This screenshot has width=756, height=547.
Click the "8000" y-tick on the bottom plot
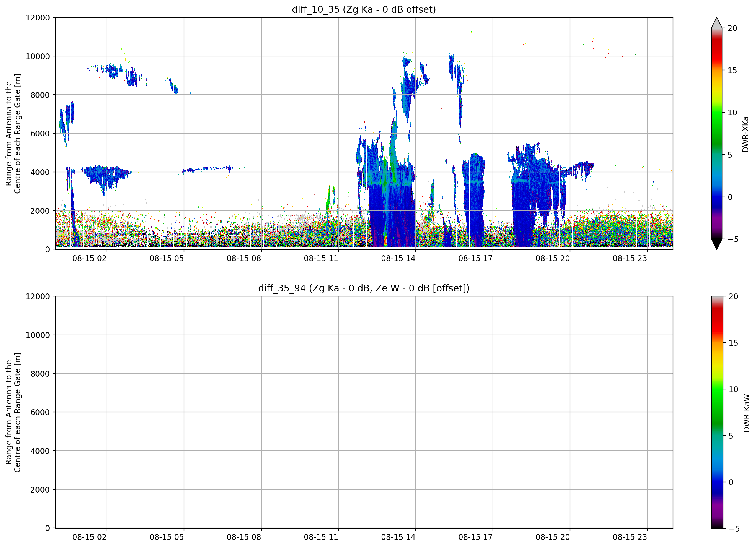(40, 374)
